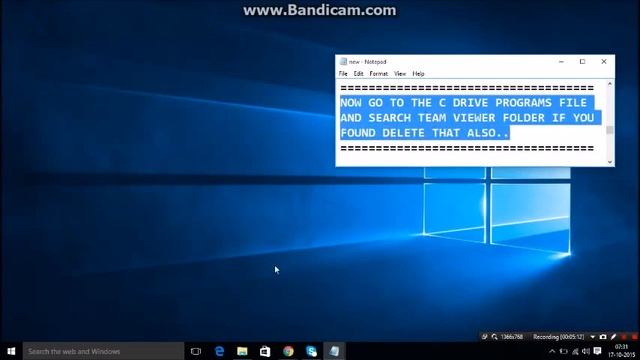Click the "Search the web and Windows" box

pos(103,351)
